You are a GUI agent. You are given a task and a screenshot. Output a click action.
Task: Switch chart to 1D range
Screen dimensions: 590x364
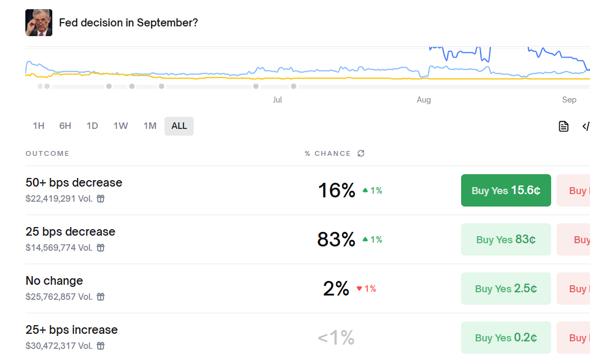pos(92,126)
